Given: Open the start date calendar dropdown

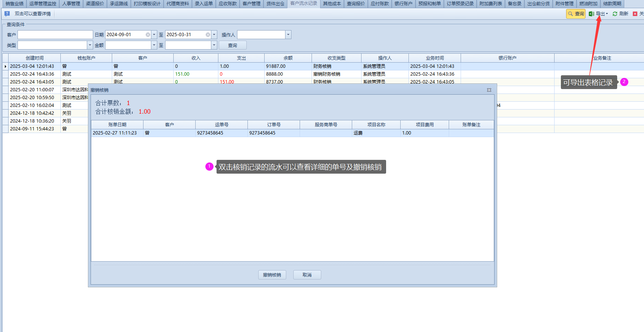Looking at the screenshot, I should [x=154, y=35].
